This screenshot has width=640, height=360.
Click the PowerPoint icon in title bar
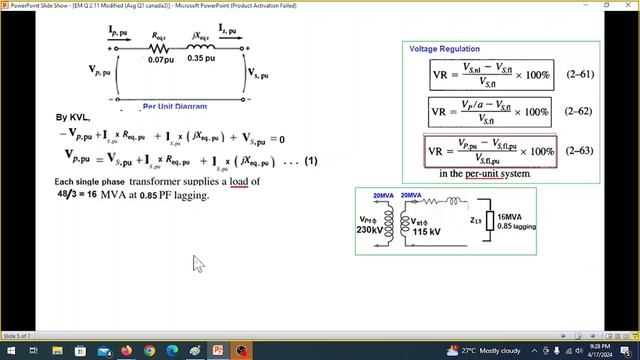click(x=5, y=5)
